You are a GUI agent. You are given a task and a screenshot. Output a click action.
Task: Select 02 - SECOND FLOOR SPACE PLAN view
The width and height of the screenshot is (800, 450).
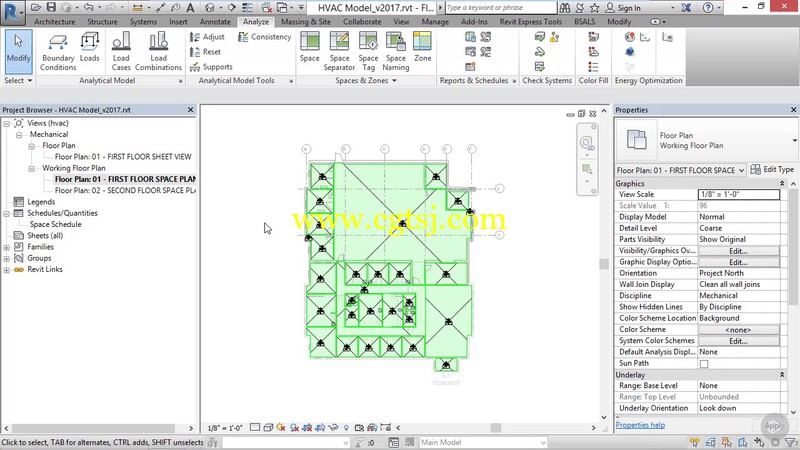125,191
